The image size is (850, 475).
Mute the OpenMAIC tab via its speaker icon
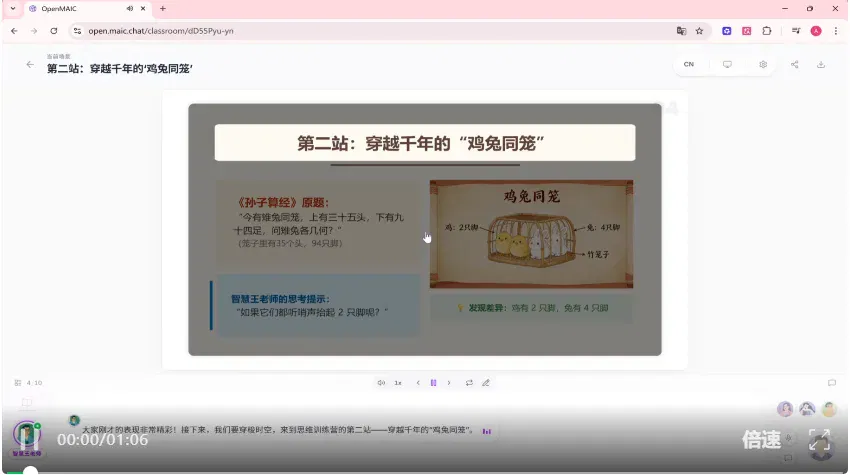pyautogui.click(x=130, y=9)
